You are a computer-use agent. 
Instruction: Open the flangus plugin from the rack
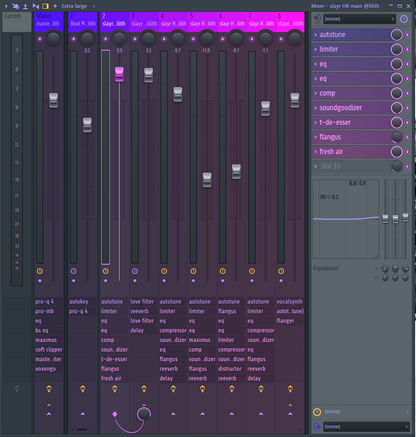tap(353, 137)
